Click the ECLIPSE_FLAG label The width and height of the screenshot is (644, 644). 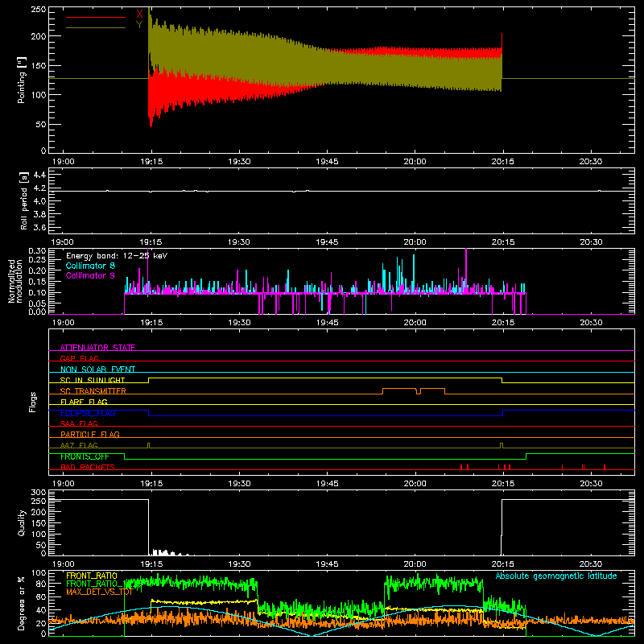point(88,413)
